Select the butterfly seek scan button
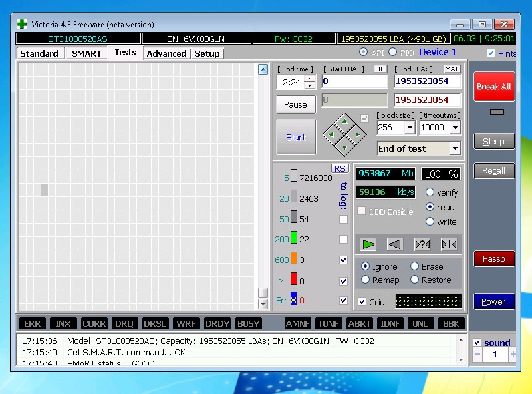Screen dimensions: 532x394 coord(449,244)
